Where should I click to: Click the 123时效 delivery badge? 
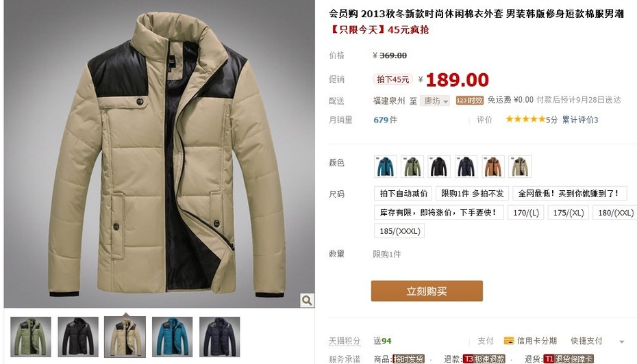[470, 100]
